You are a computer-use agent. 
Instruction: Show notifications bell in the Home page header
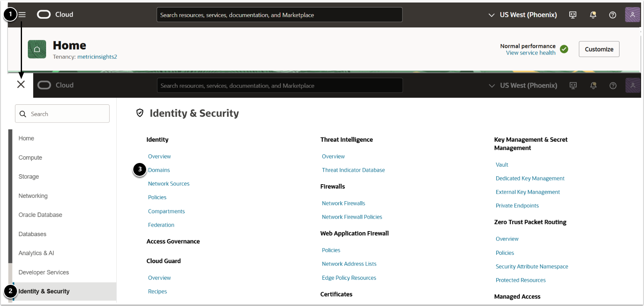pos(593,15)
